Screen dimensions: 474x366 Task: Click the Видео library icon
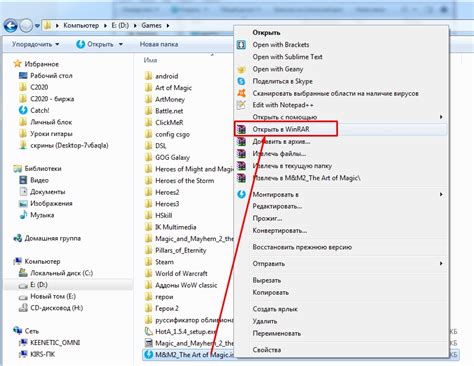23,180
